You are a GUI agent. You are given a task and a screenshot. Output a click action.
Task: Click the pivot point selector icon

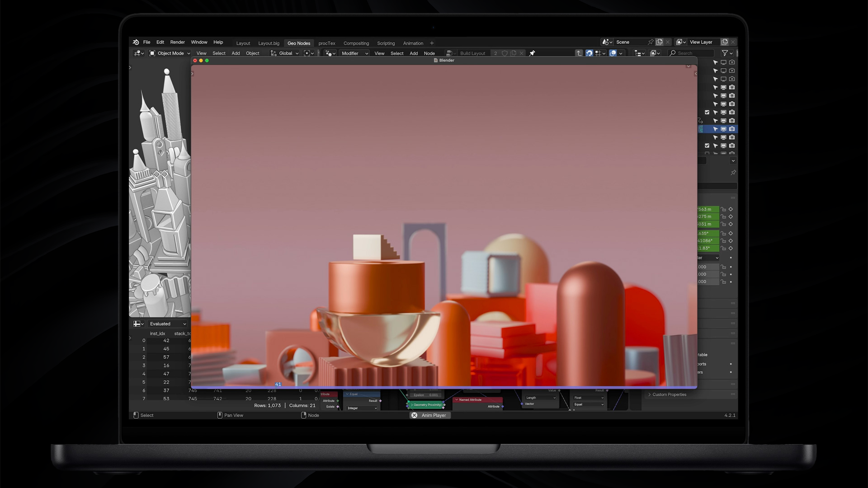point(309,53)
